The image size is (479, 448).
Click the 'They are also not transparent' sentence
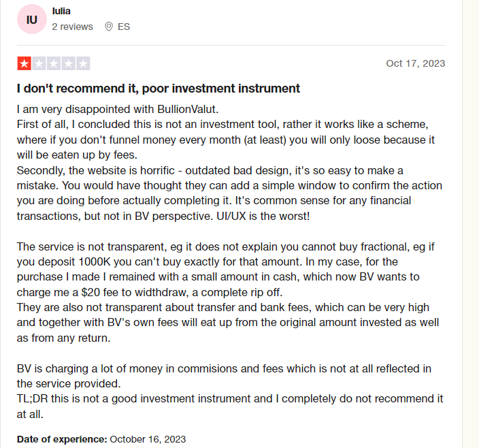tap(228, 323)
